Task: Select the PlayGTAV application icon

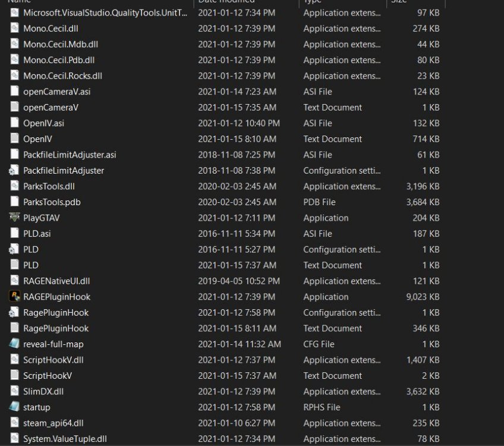Action: (x=14, y=218)
